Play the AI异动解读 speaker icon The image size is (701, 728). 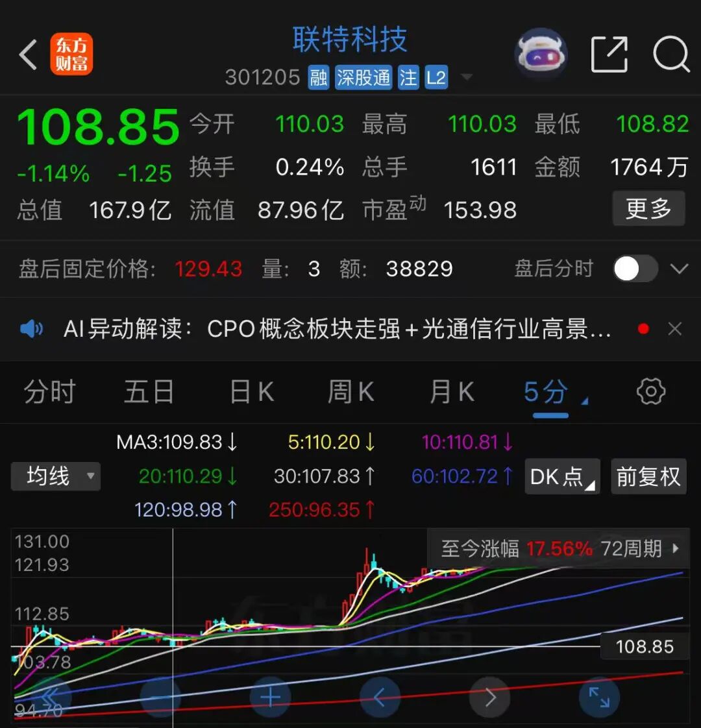click(x=32, y=329)
